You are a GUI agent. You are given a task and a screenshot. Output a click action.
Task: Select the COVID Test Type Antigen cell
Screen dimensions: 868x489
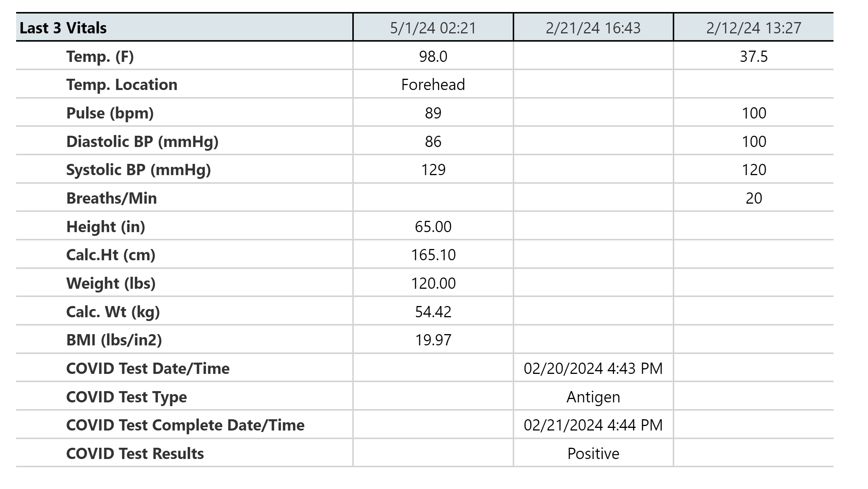[x=593, y=397]
